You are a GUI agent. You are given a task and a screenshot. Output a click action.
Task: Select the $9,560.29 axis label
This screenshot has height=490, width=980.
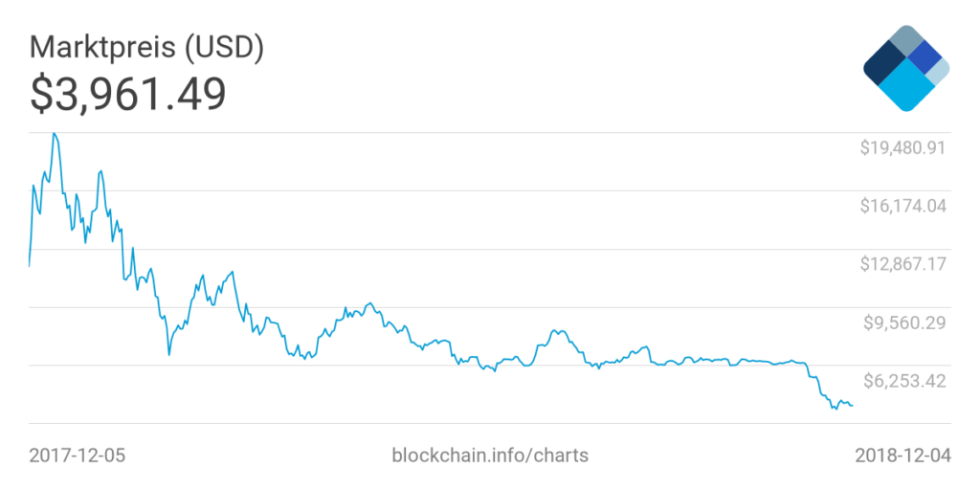point(903,323)
